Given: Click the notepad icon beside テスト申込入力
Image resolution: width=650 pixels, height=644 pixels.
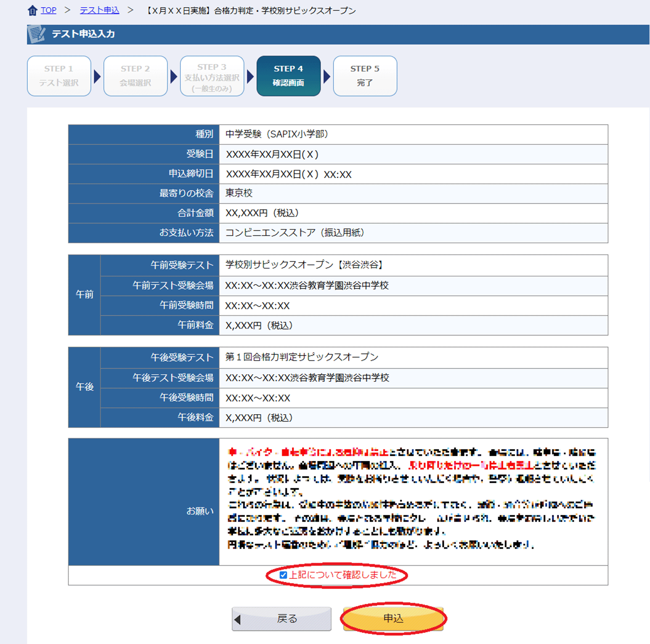Looking at the screenshot, I should (37, 34).
